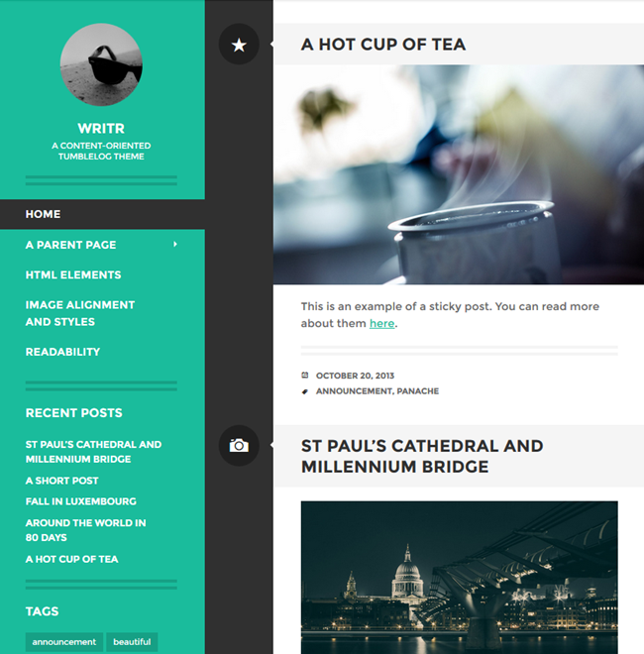644x654 pixels.
Task: Open the HTML Elements page
Action: point(73,274)
